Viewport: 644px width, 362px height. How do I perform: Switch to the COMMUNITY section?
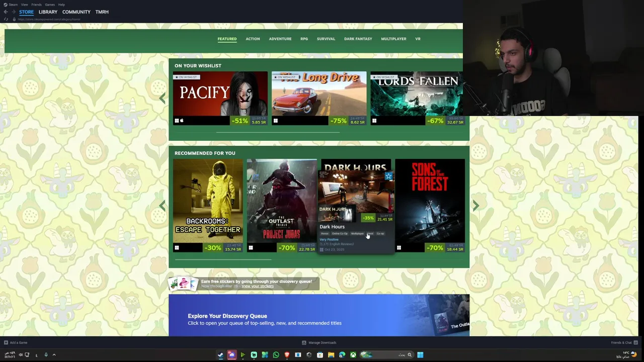point(76,12)
